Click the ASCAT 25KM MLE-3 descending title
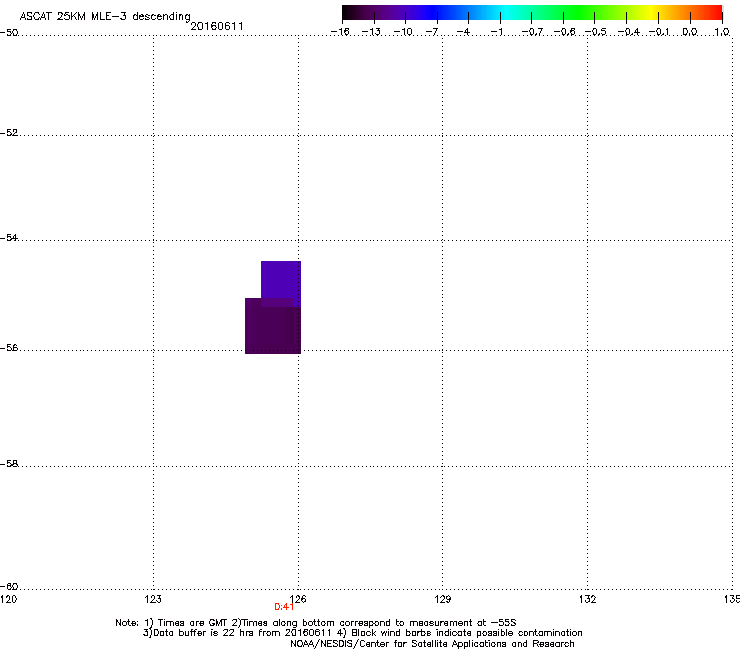The height and width of the screenshot is (650, 740). tap(105, 16)
